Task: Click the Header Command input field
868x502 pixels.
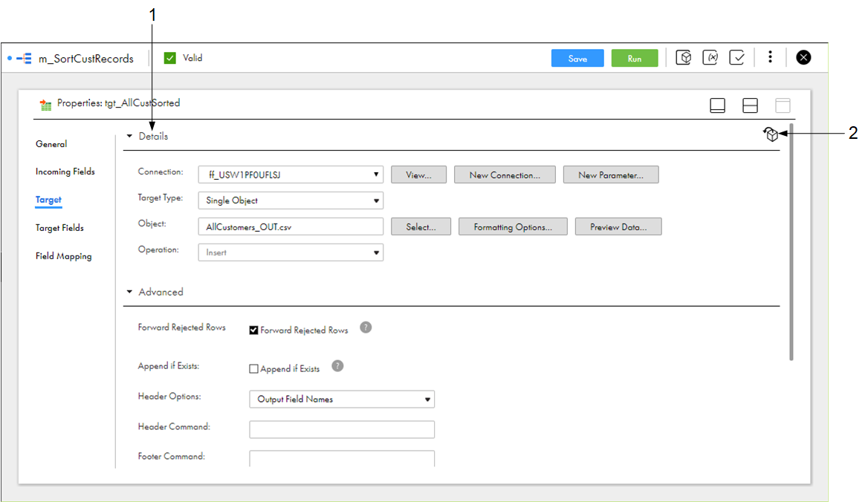Action: point(342,429)
